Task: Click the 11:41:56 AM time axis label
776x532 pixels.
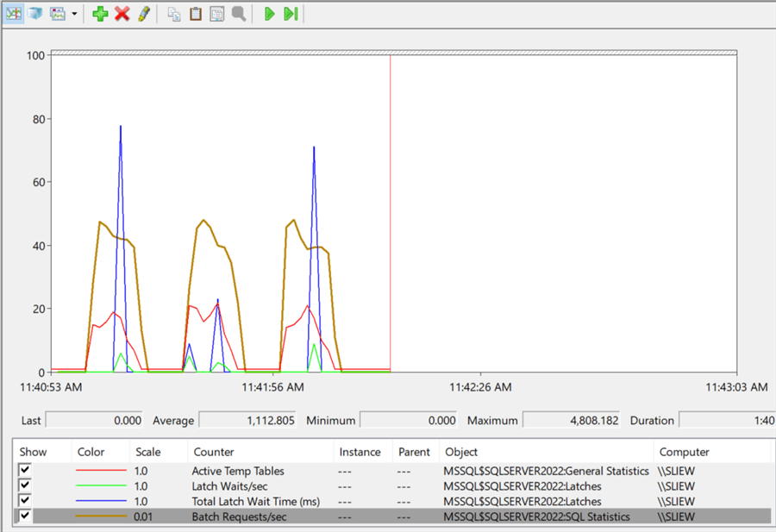Action: tap(272, 387)
